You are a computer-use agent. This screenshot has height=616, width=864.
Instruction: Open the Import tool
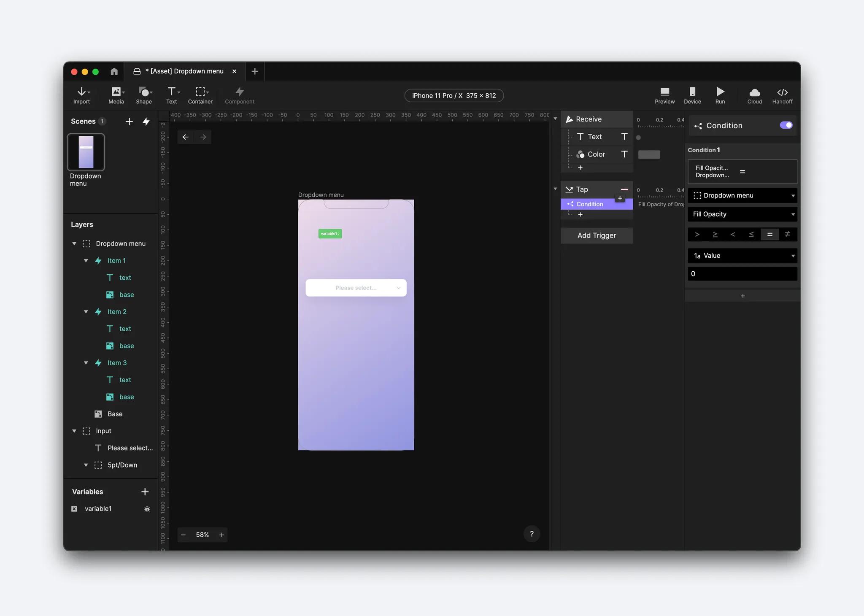point(81,95)
